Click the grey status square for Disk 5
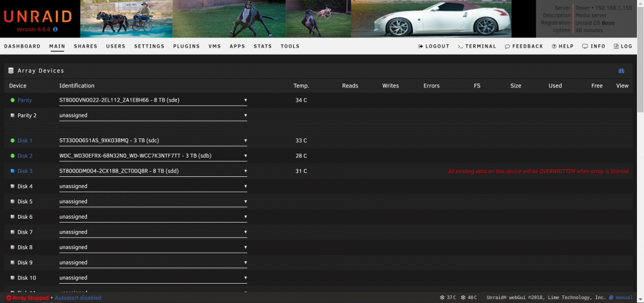The image size is (644, 303). click(x=12, y=201)
